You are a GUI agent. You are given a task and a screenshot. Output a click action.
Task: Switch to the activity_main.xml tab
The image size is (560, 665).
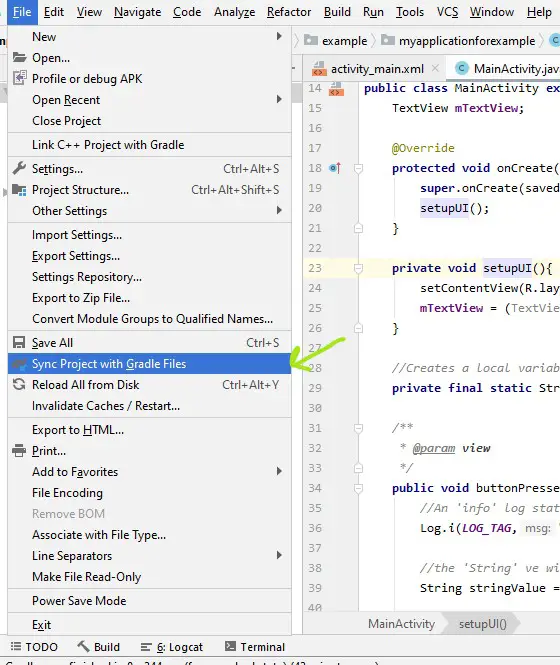tap(377, 68)
